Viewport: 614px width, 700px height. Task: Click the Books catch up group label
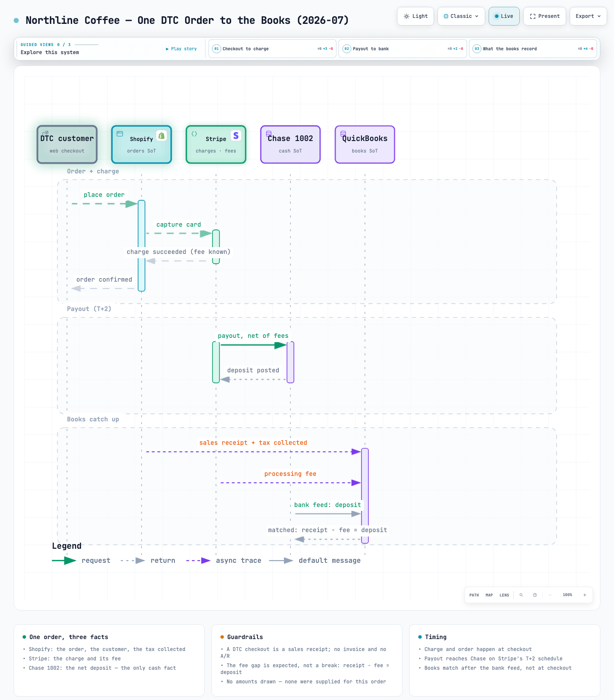[x=93, y=419]
